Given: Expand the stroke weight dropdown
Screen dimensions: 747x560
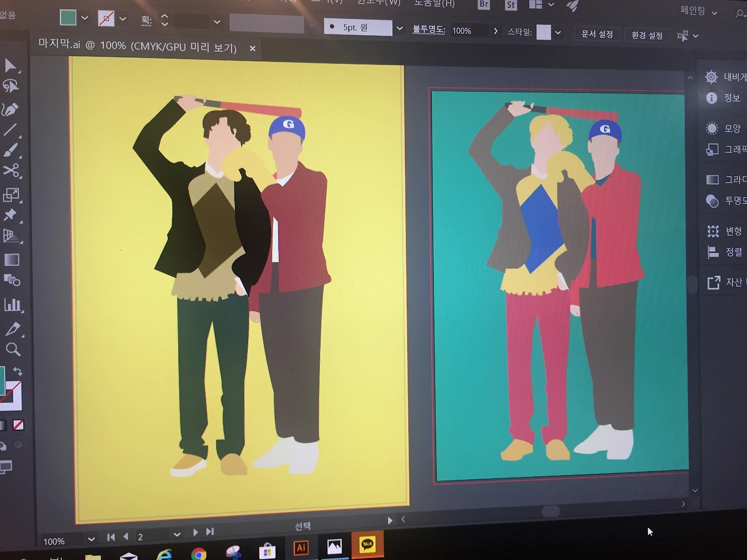Looking at the screenshot, I should click(217, 22).
